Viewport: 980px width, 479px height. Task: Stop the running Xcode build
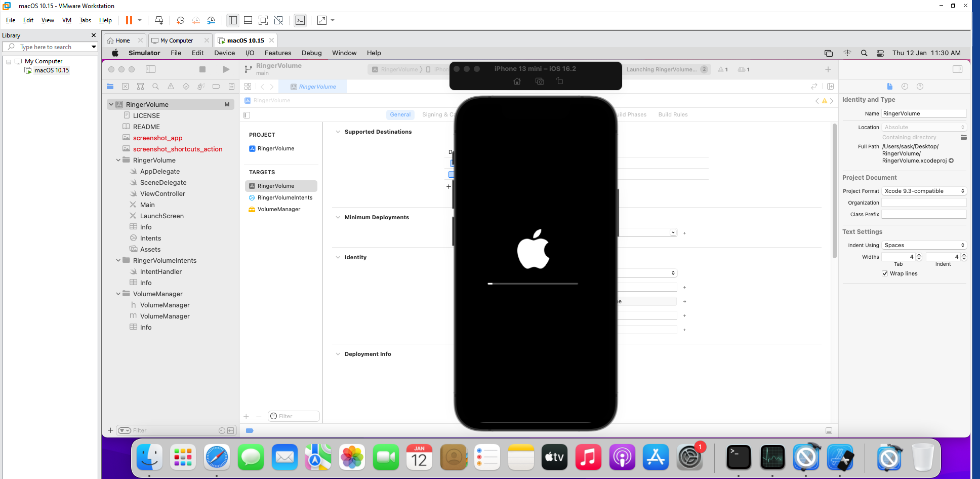click(202, 69)
